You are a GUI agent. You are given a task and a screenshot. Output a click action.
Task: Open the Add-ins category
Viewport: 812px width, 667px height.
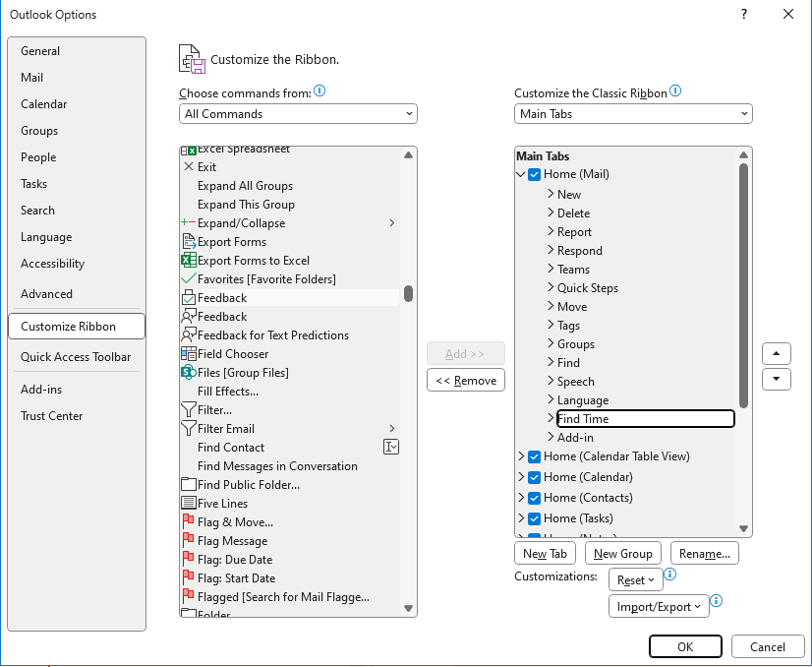77,390
